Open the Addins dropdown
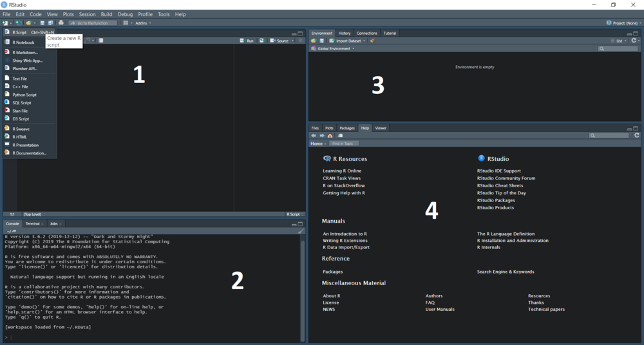This screenshot has height=345, width=644. pyautogui.click(x=142, y=23)
